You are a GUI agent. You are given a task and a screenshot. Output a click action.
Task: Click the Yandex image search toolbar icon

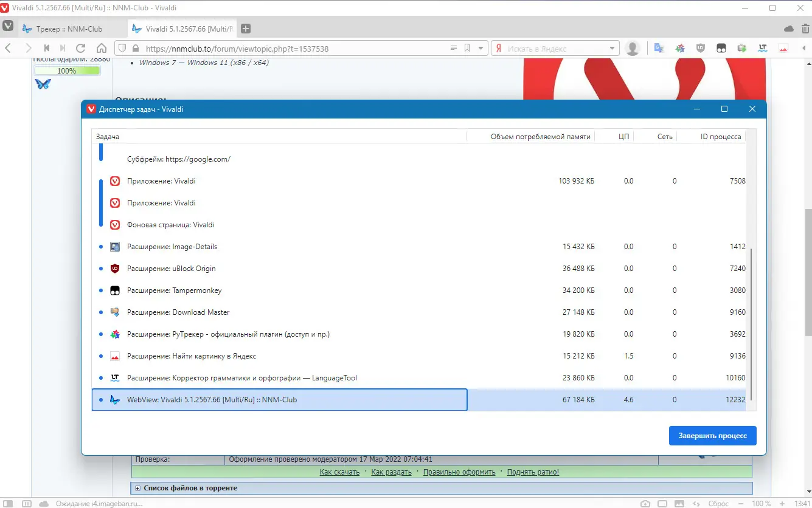pos(783,48)
